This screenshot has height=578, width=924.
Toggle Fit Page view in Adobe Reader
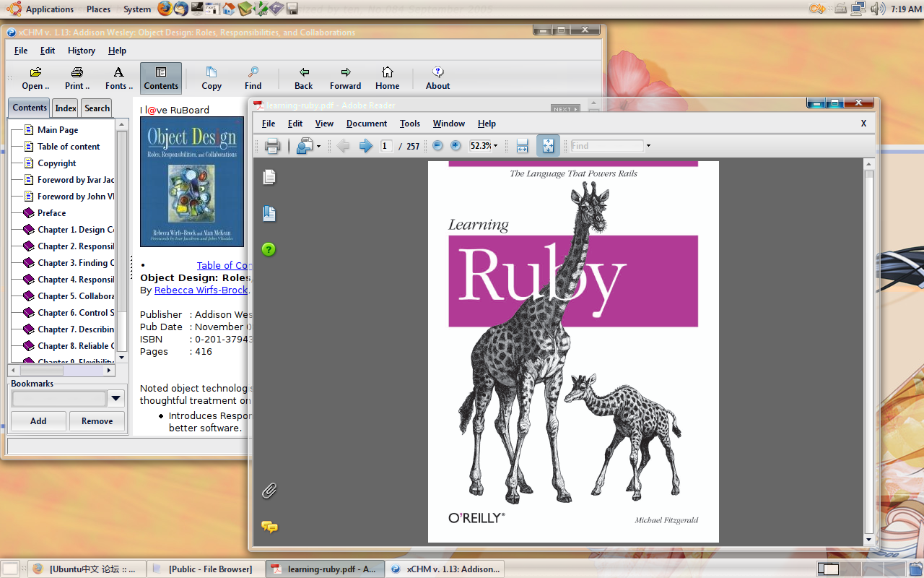pyautogui.click(x=548, y=146)
